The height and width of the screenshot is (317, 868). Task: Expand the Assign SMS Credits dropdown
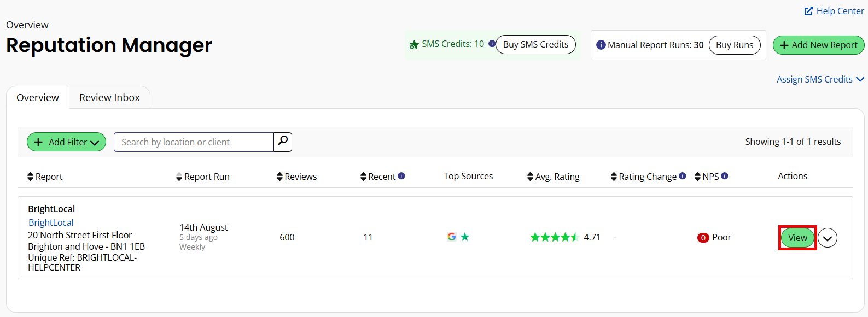tap(820, 79)
